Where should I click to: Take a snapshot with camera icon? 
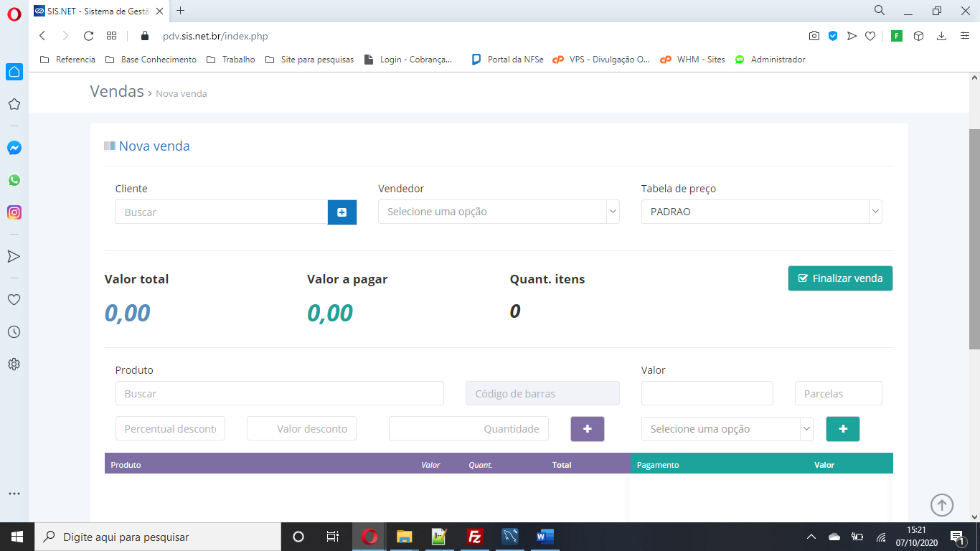[x=814, y=36]
